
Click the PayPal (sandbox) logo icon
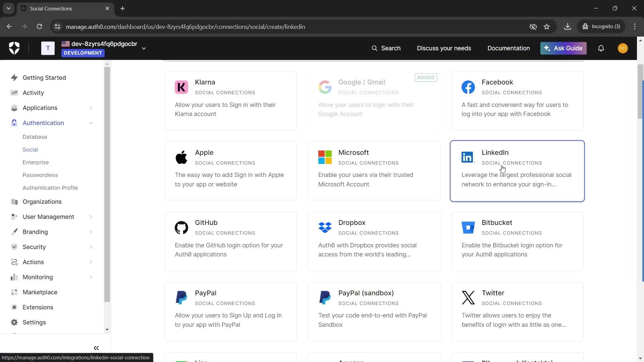325,298
